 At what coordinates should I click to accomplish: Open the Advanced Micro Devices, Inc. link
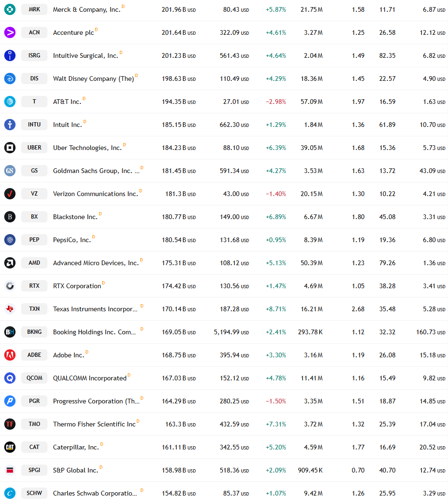[96, 263]
